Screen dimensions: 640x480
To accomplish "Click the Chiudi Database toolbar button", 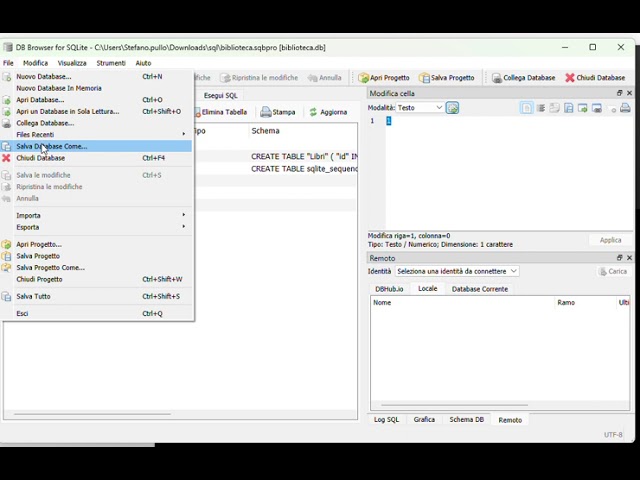I will point(595,78).
